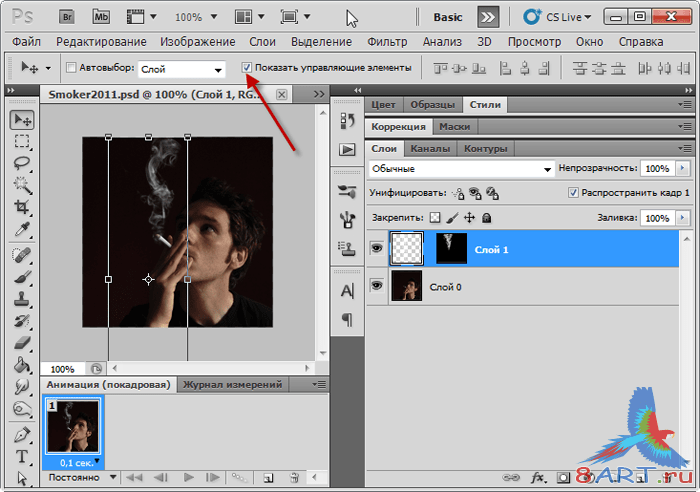The width and height of the screenshot is (700, 492).
Task: Select the Lasso tool
Action: [x=21, y=164]
